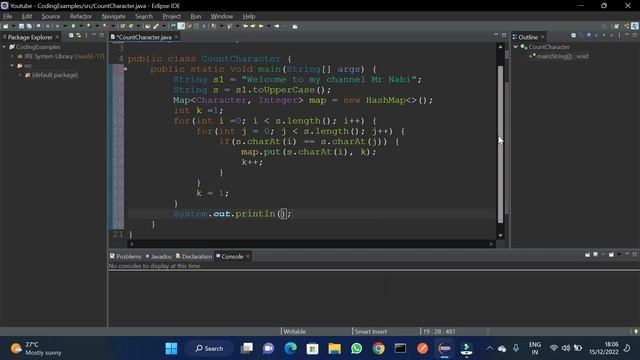Switch to the Problems tab
This screenshot has height=360, width=640.
click(x=125, y=256)
